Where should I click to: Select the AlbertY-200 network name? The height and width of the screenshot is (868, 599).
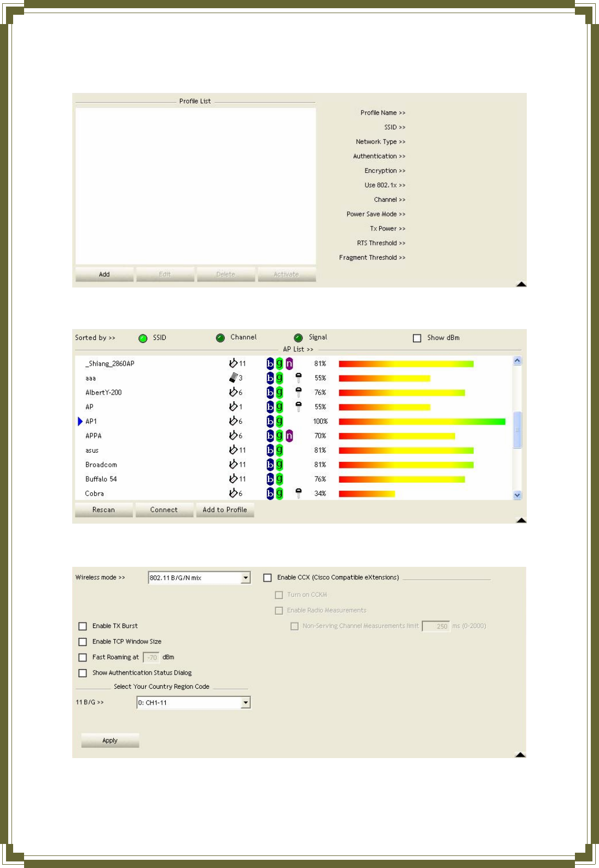(x=103, y=392)
